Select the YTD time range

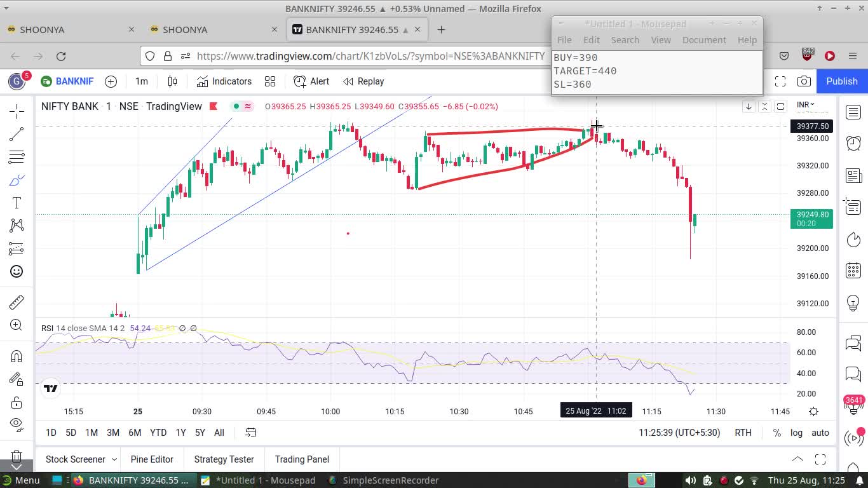(x=158, y=433)
